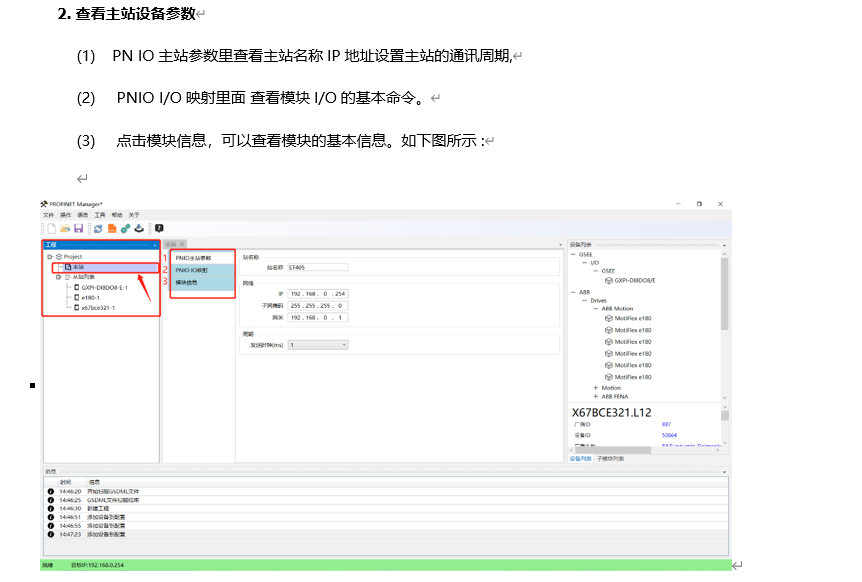Open the help info icon at toolbar's end
This screenshot has width=862, height=582.
(158, 227)
